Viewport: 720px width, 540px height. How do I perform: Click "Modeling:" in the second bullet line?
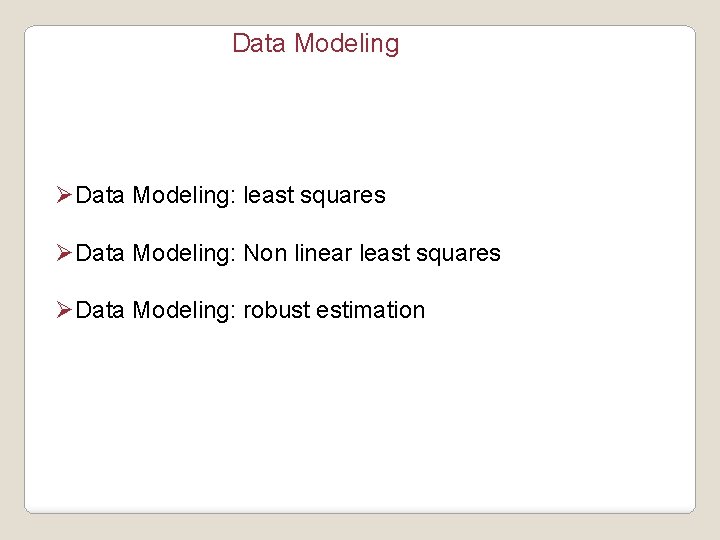[x=184, y=254]
